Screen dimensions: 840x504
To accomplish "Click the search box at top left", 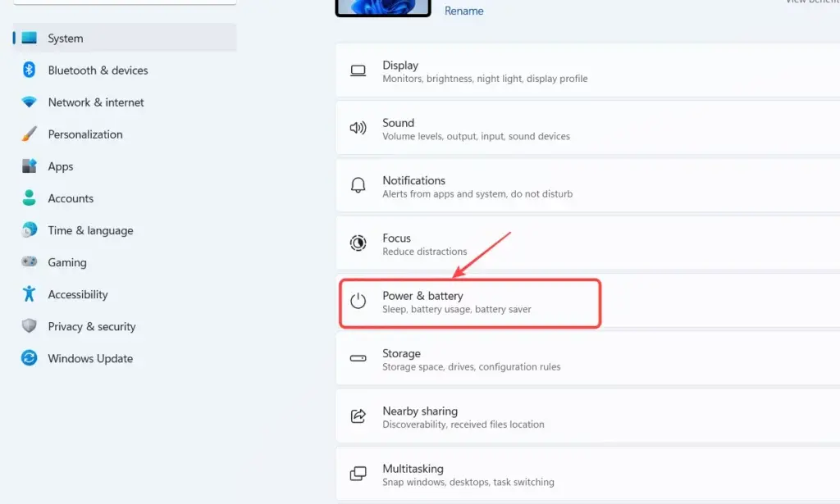I will coord(123,2).
